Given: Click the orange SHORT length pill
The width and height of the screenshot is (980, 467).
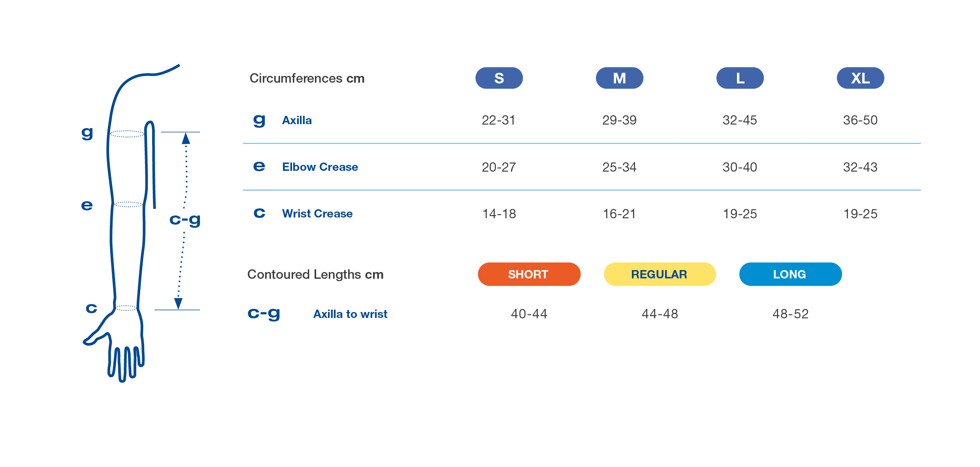Looking at the screenshot, I should [x=529, y=274].
